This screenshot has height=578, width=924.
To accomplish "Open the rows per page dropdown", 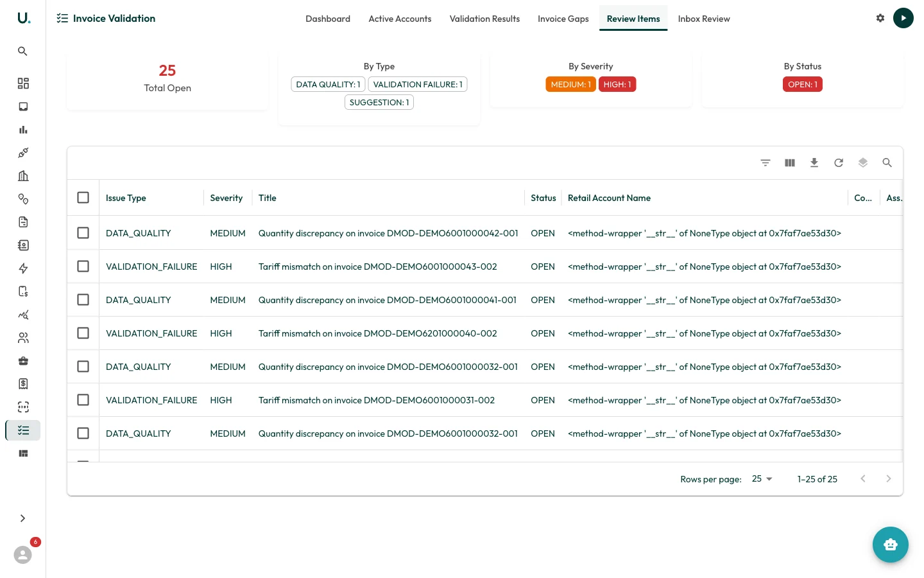I will click(762, 479).
